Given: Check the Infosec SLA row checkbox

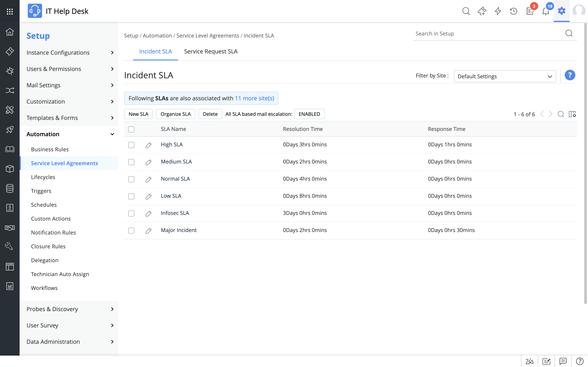Looking at the screenshot, I should click(x=131, y=213).
